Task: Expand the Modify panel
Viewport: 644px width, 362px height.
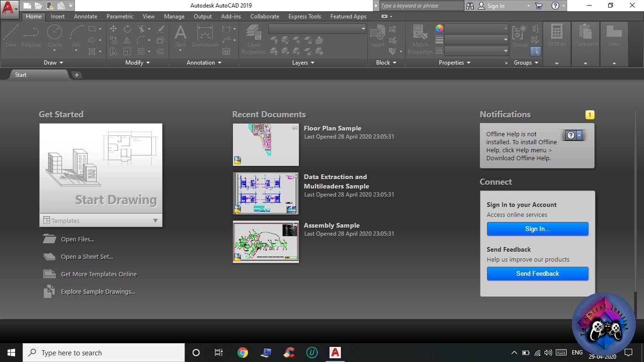Action: coord(138,62)
